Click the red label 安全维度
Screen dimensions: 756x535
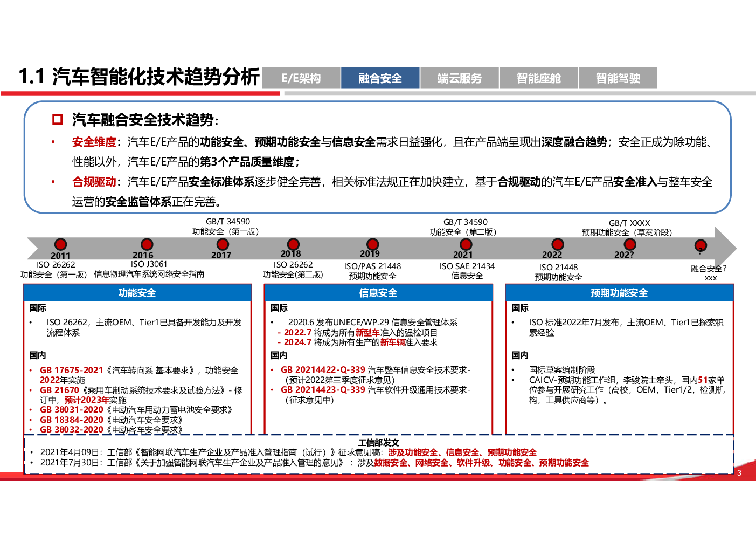click(x=94, y=142)
